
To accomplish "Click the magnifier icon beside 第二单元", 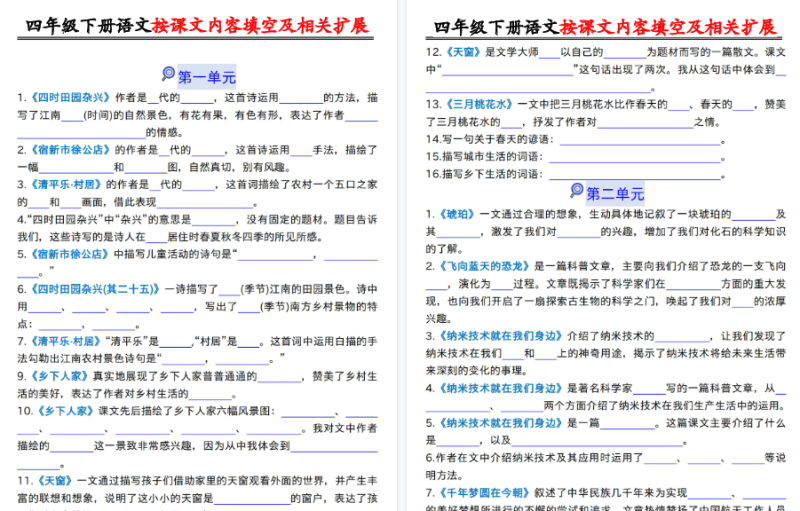I will [x=577, y=190].
